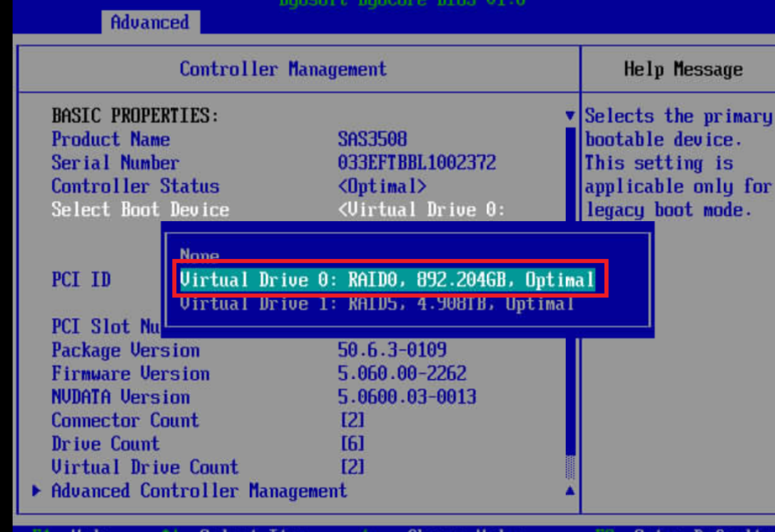Click the Serial Number value field

point(416,163)
